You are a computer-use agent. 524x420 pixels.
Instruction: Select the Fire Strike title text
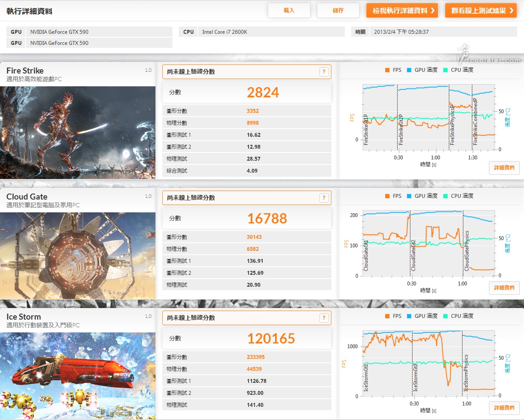click(25, 71)
